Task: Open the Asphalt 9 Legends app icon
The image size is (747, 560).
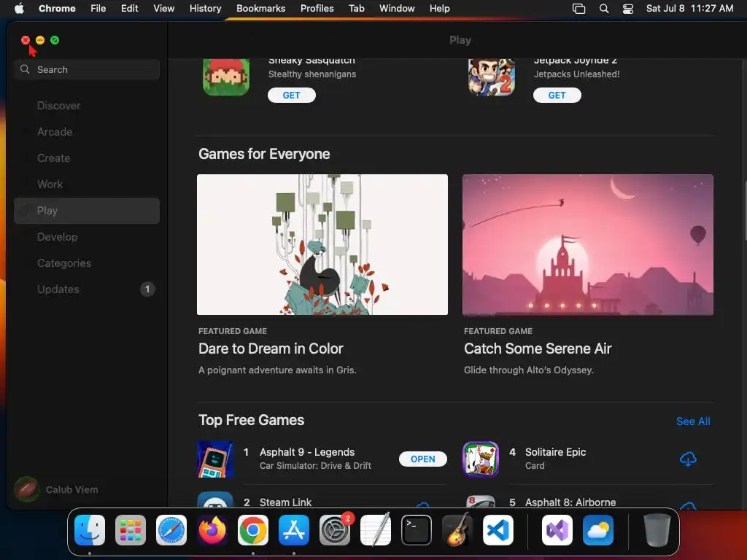Action: click(215, 459)
